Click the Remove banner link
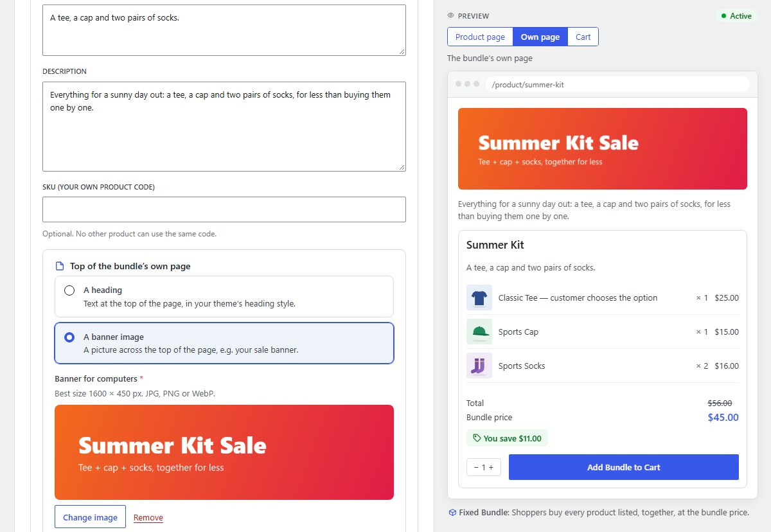771x532 pixels. pyautogui.click(x=148, y=517)
